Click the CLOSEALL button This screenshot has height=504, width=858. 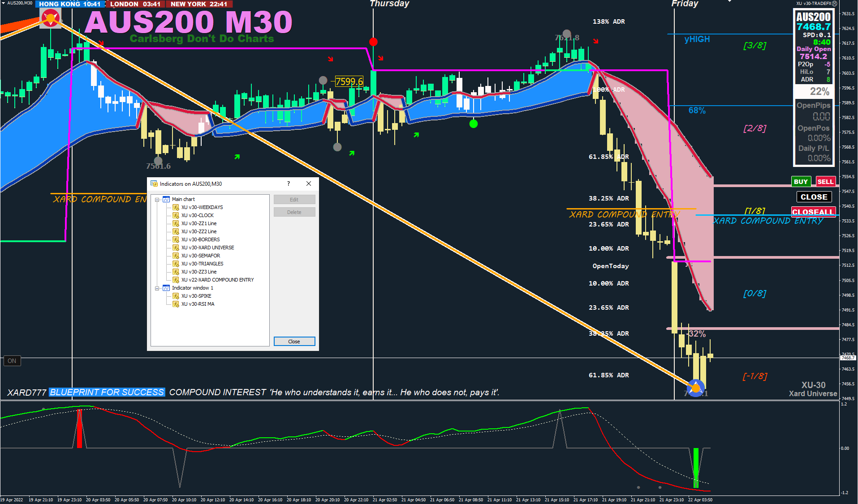click(813, 212)
